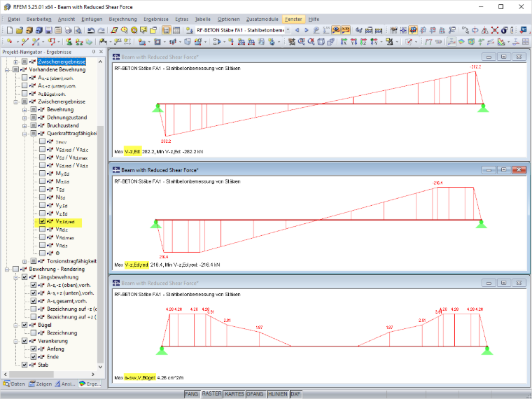Image resolution: width=532 pixels, height=399 pixels.
Task: Expand the Torsionstragfähigkeit tree node
Action: [24, 261]
